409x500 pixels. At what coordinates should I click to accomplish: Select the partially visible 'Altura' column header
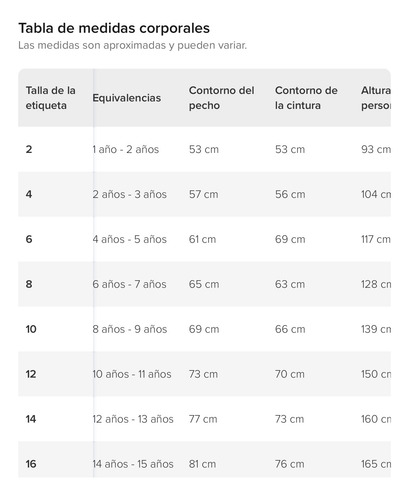(x=376, y=98)
